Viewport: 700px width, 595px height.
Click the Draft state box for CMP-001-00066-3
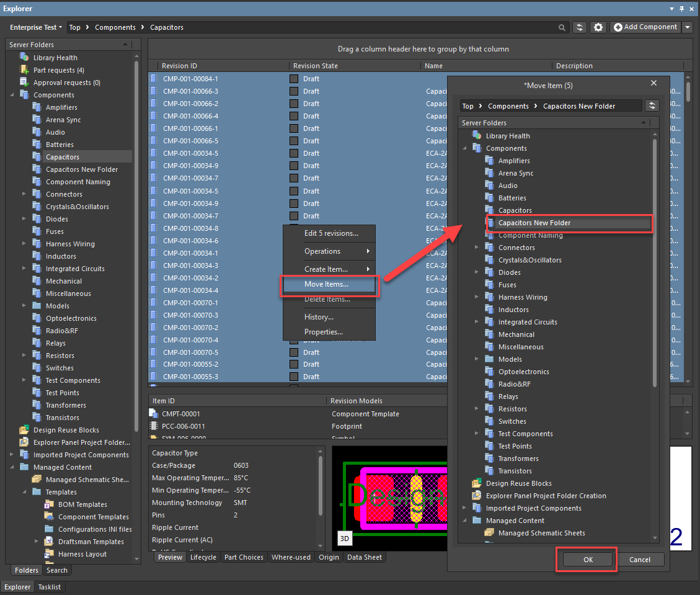click(294, 91)
